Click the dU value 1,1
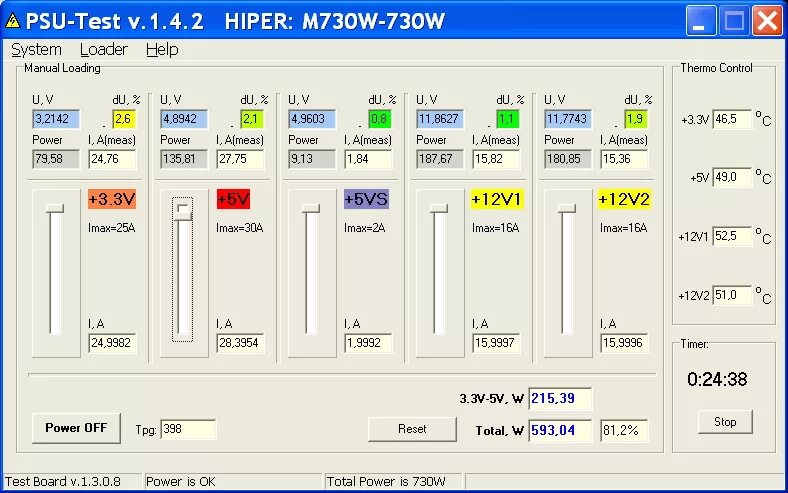Screen dimensions: 788x493 [x=509, y=119]
